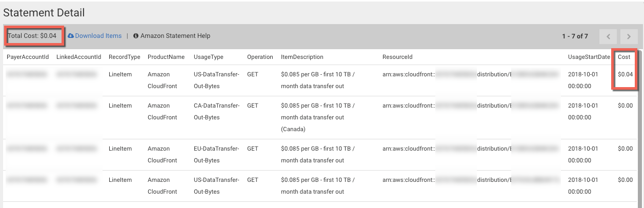Go to the previous page arrow
The height and width of the screenshot is (208, 644).
(x=609, y=37)
